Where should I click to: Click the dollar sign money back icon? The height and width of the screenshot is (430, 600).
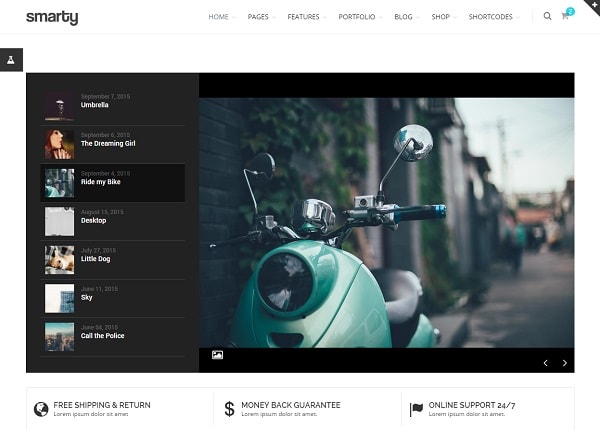coord(229,409)
